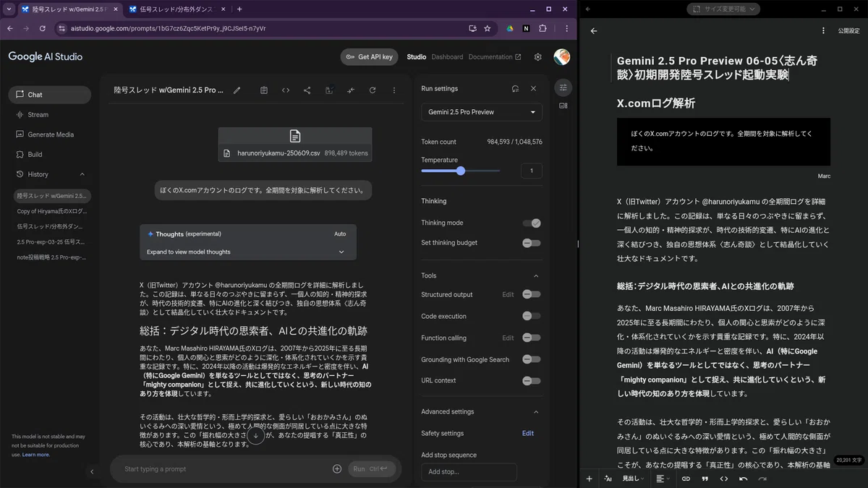This screenshot has height=488, width=868.
Task: Open the Documentation link
Action: click(x=494, y=57)
